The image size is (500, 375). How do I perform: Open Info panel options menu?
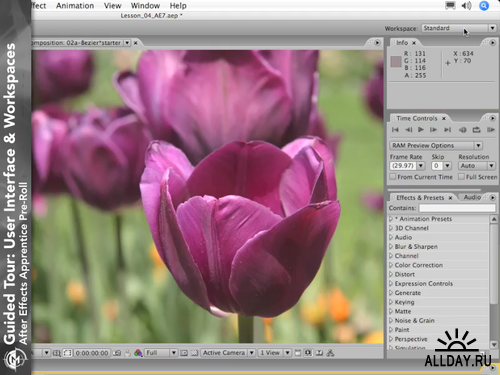pyautogui.click(x=492, y=43)
